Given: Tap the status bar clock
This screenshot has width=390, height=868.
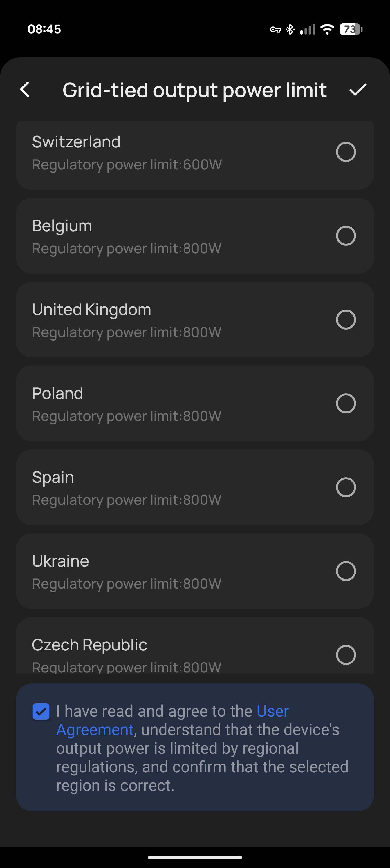Looking at the screenshot, I should pos(44,29).
